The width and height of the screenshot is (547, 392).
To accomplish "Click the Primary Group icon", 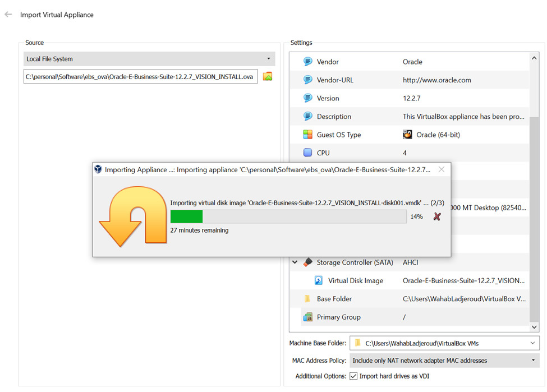I will [307, 317].
